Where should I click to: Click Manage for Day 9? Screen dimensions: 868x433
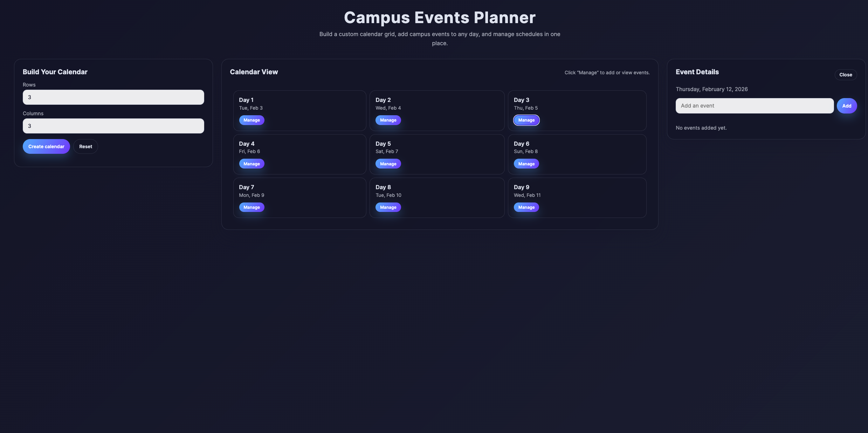[x=526, y=207]
